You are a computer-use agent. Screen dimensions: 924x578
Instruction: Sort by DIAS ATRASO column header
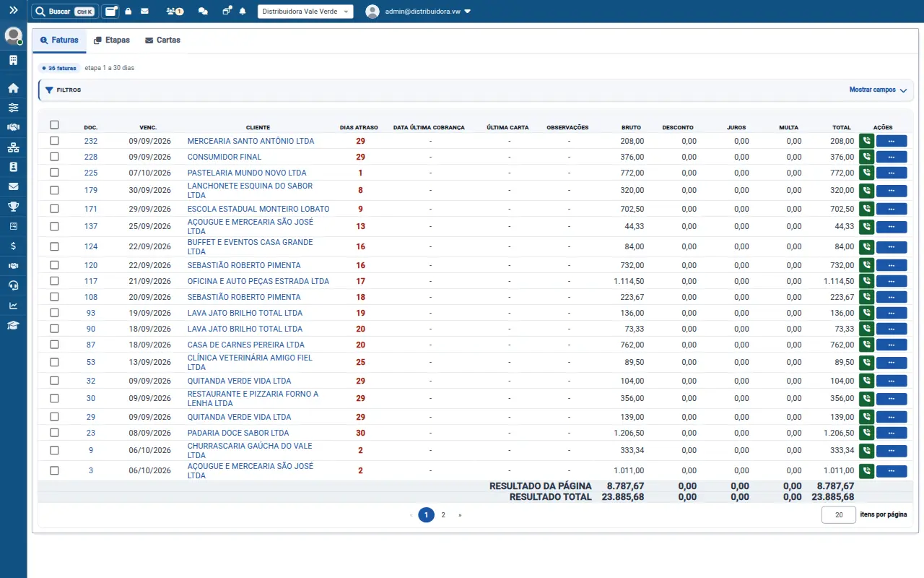pyautogui.click(x=359, y=127)
